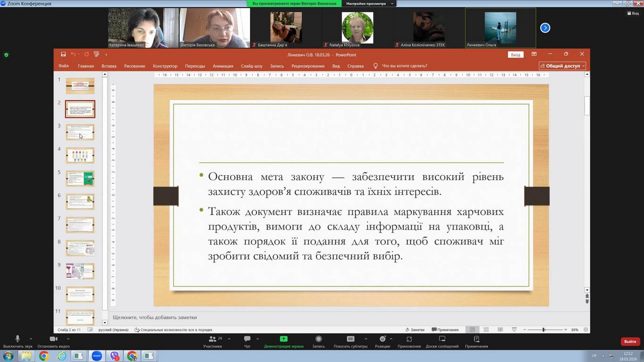
Task: Open the Вставка ribbon tab
Action: 109,66
